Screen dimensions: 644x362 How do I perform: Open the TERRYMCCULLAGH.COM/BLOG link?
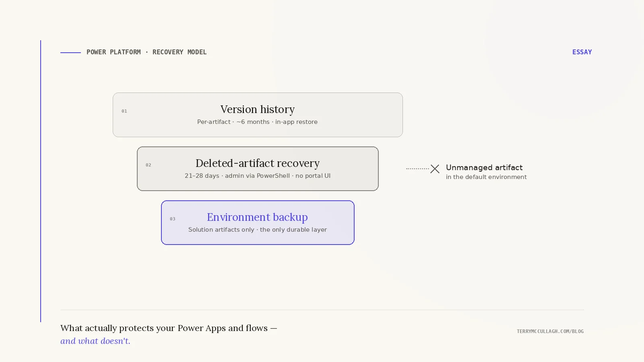[x=550, y=331]
